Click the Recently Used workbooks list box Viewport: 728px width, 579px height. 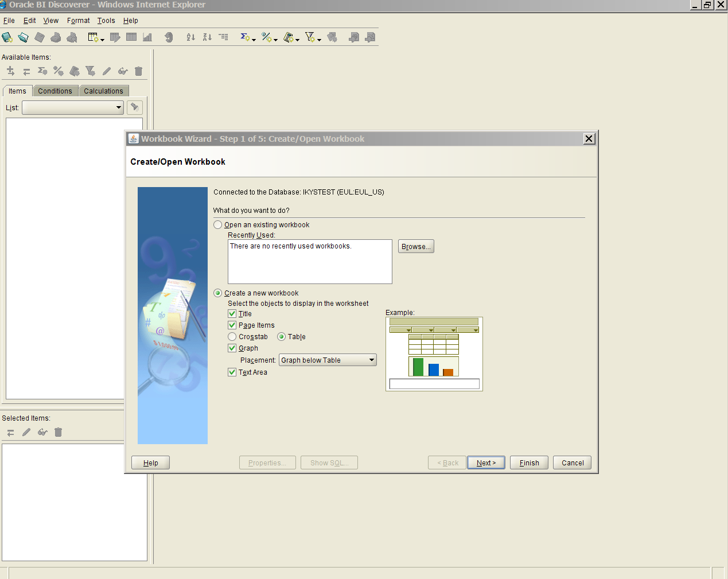(310, 262)
